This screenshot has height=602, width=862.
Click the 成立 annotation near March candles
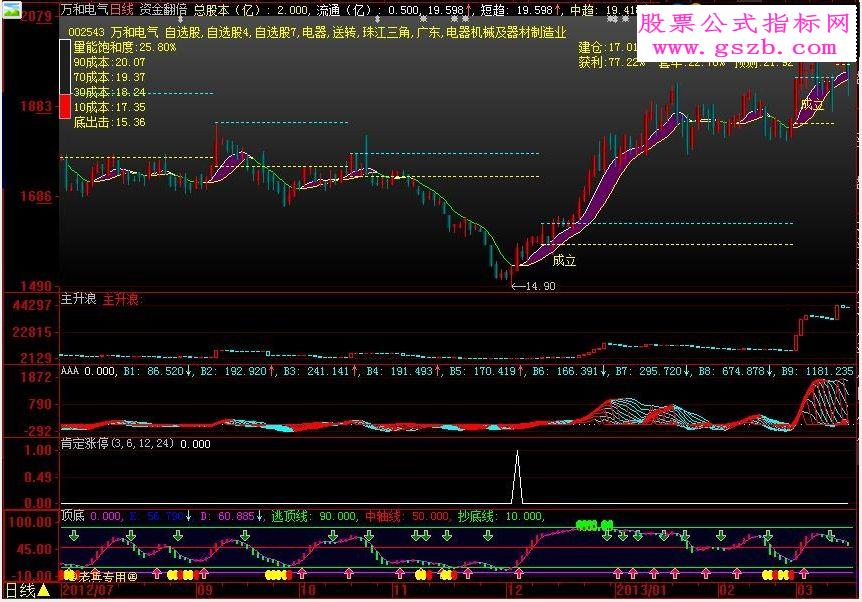[811, 104]
